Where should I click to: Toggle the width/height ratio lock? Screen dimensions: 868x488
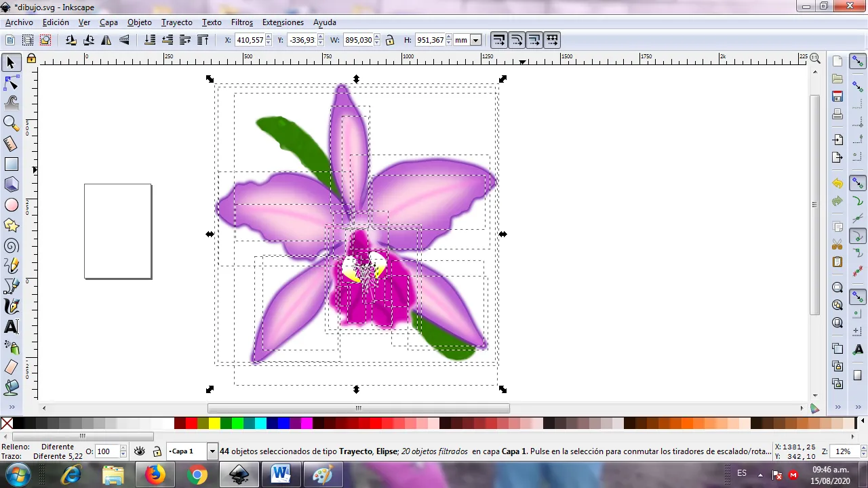click(390, 41)
